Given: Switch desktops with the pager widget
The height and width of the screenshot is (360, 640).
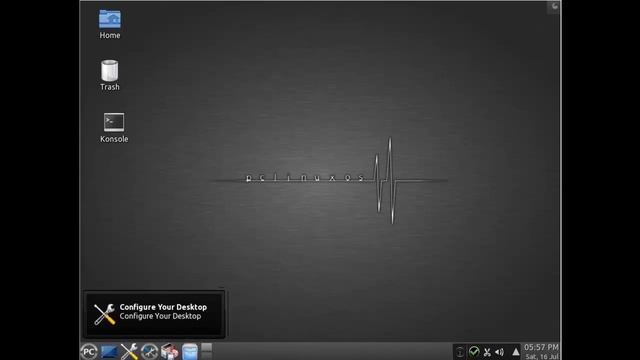Looking at the screenshot, I should point(207,351).
